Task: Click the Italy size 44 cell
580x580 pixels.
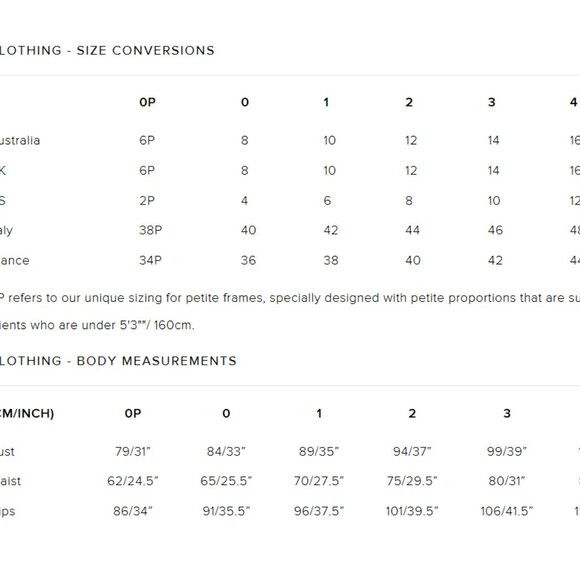Action: 412,230
